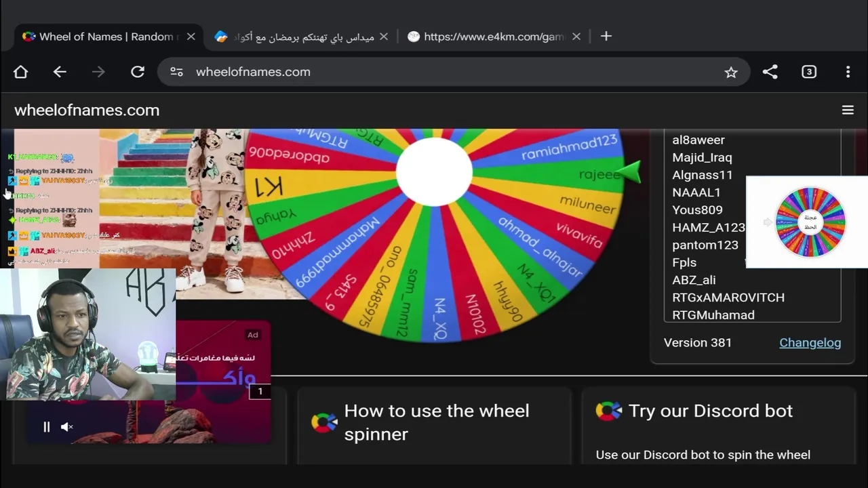Click the forward navigation arrow
Viewport: 868px width, 488px height.
98,72
